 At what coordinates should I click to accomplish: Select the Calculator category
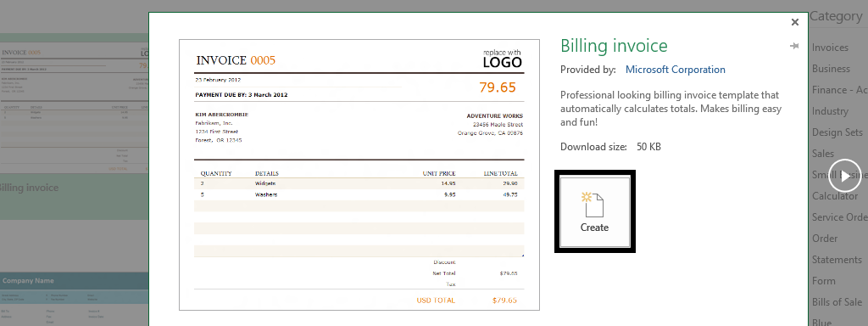(835, 196)
